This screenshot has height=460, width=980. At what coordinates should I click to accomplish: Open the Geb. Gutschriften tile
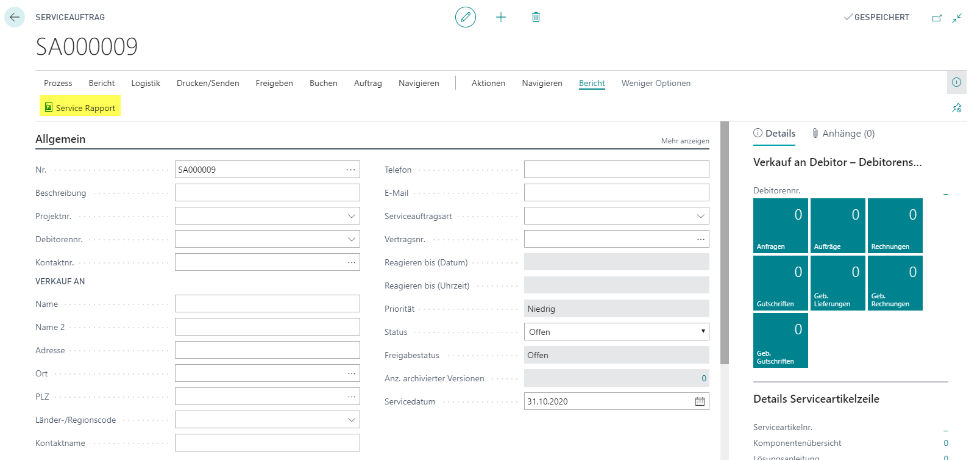(x=781, y=340)
